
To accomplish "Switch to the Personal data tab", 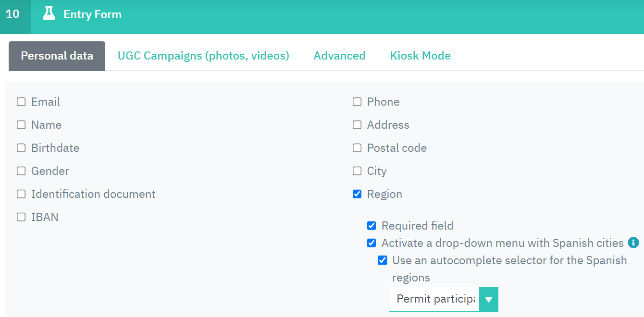I will 57,56.
